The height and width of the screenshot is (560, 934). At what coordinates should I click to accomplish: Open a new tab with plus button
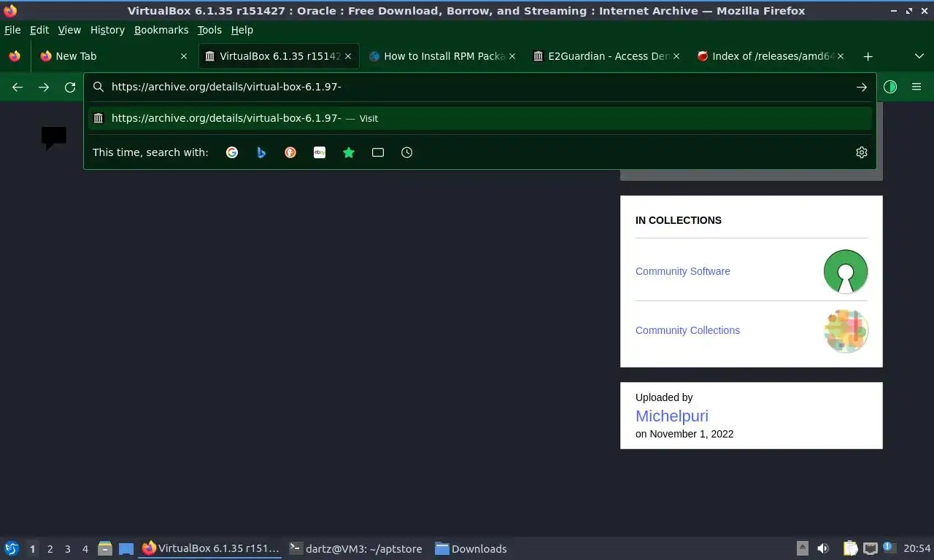(x=868, y=56)
